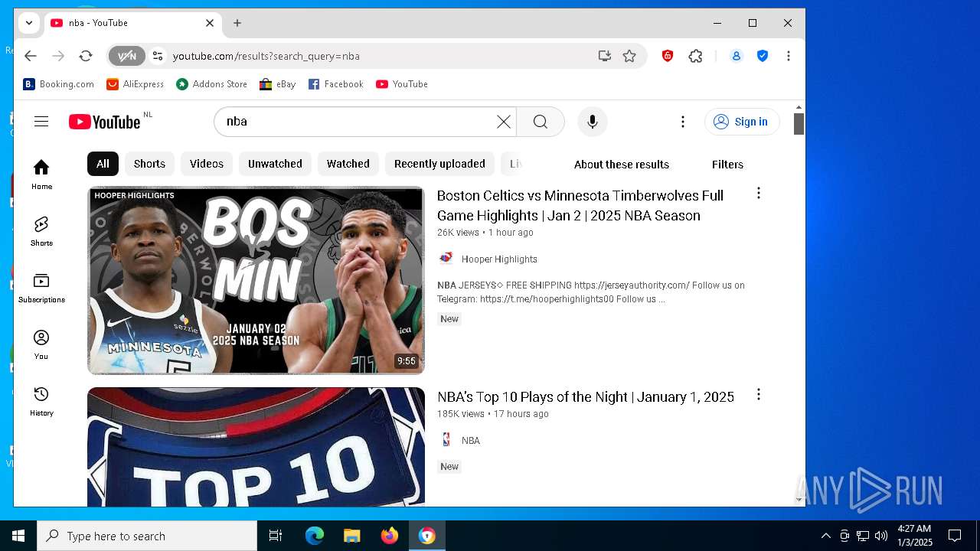
Task: Start voice search with microphone icon
Action: (592, 122)
